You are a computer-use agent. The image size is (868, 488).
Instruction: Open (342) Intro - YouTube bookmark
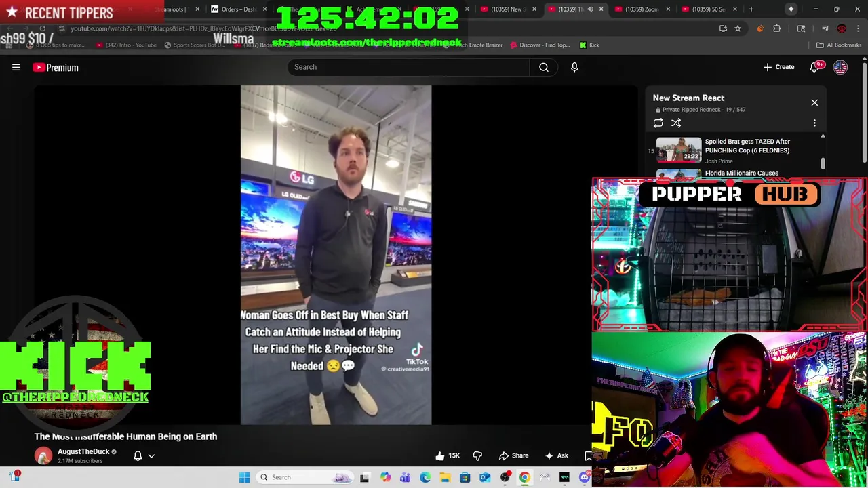(x=126, y=45)
